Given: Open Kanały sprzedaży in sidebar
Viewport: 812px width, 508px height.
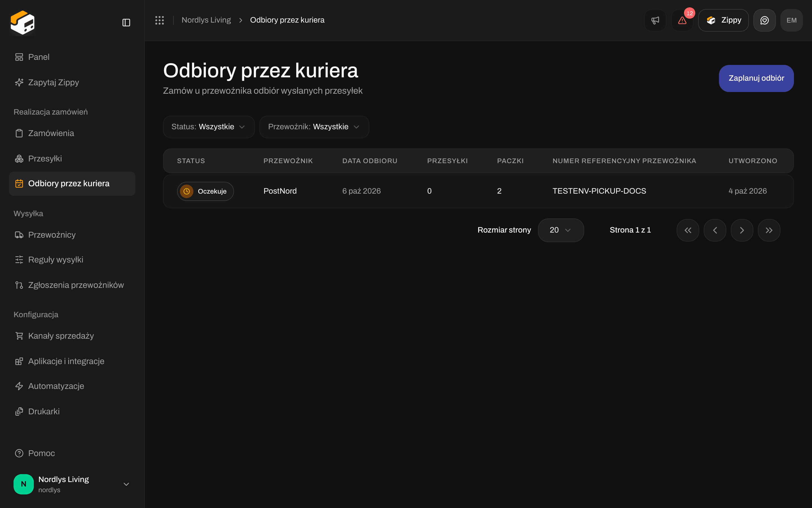Looking at the screenshot, I should 72,336.
